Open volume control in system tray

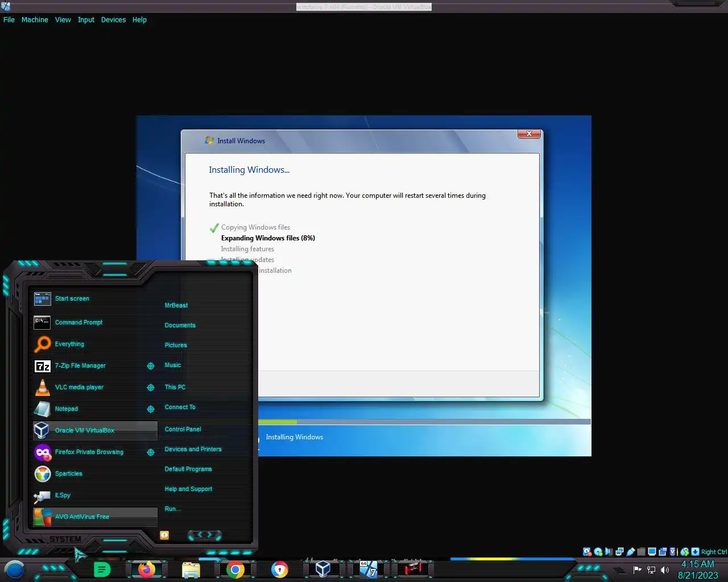pyautogui.click(x=665, y=570)
